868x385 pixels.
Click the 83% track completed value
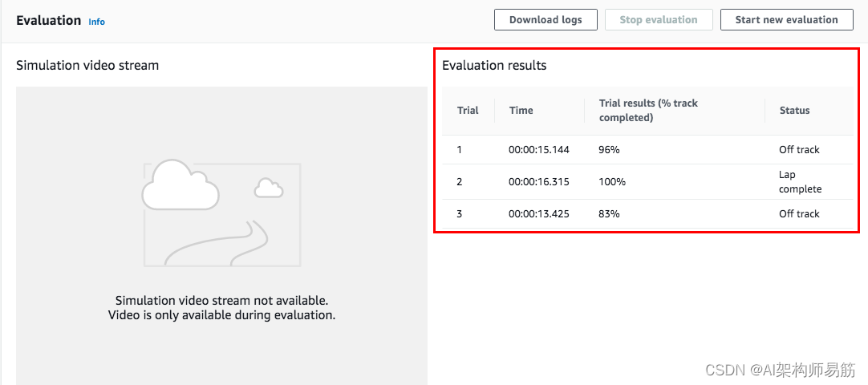click(609, 214)
